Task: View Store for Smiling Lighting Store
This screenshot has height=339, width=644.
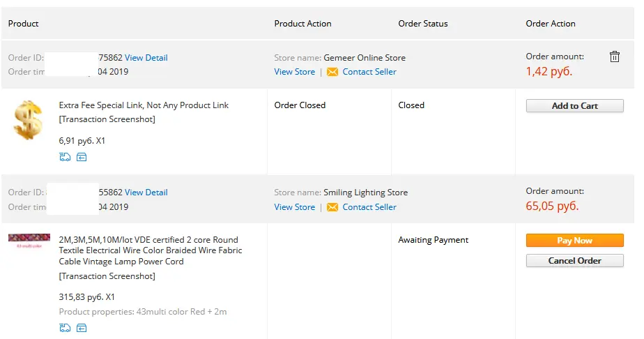Action: 295,207
